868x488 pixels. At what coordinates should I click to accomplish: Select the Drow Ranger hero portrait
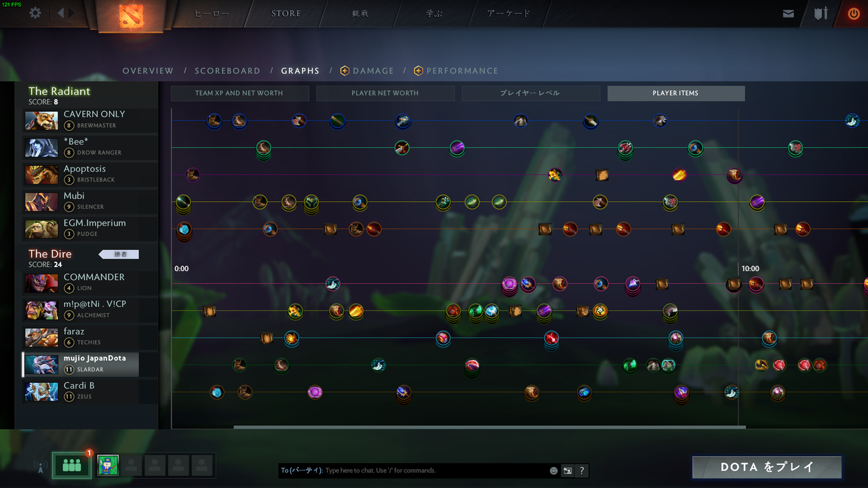click(x=41, y=147)
